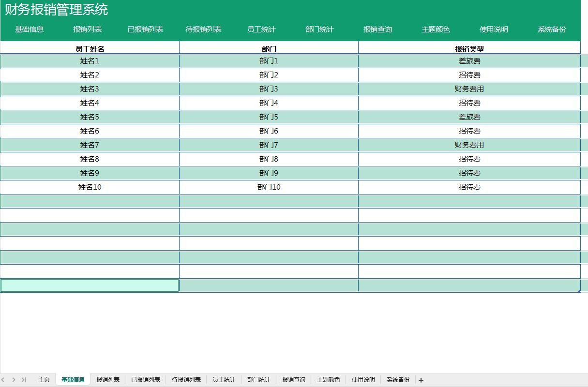Screen dimensions: 588x387
Task: Select the cell containing 姓名5
Action: point(90,117)
